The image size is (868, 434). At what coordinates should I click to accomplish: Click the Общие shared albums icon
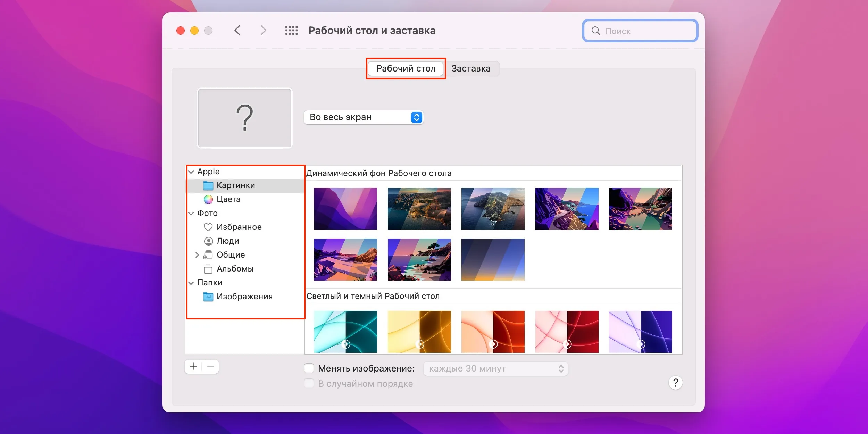click(x=208, y=255)
